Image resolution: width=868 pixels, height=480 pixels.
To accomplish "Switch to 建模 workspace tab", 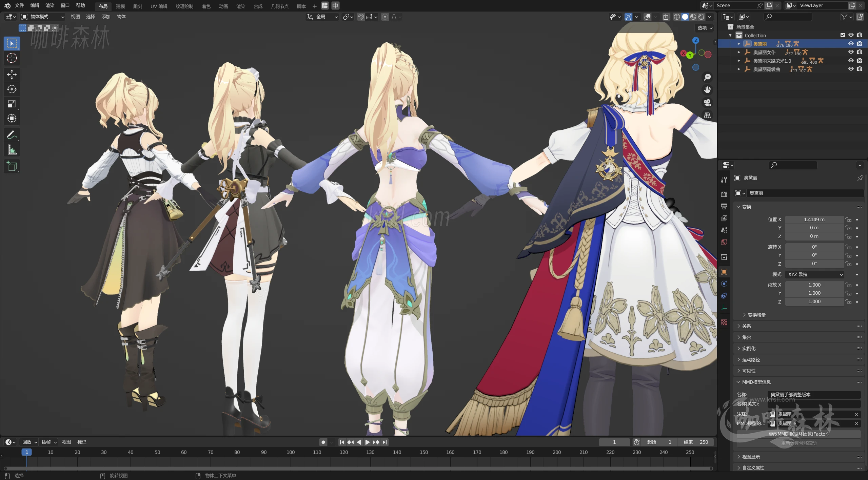I will point(120,6).
